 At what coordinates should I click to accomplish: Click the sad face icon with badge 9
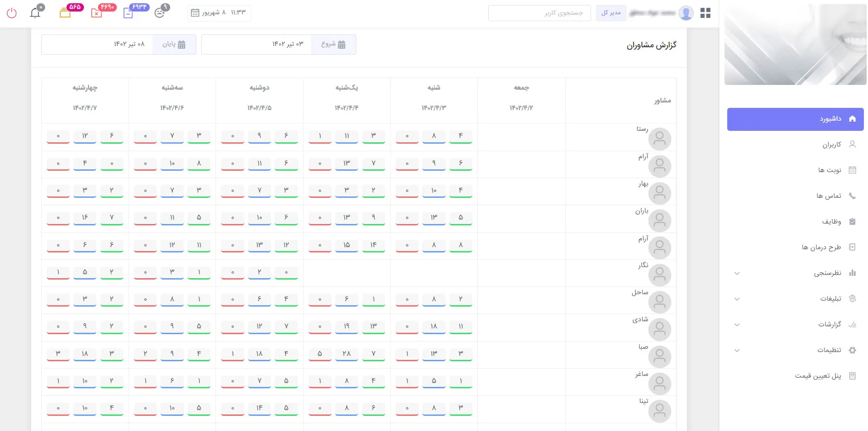(160, 13)
